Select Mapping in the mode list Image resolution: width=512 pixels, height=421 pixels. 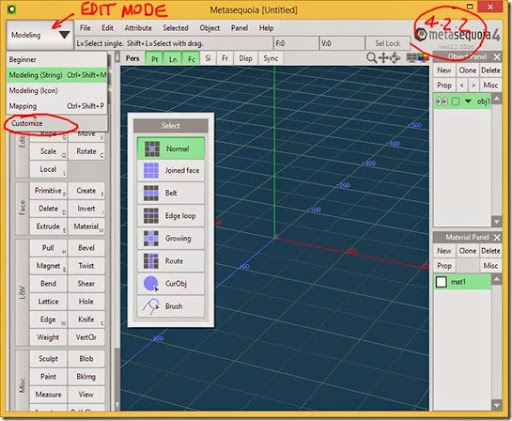point(23,106)
